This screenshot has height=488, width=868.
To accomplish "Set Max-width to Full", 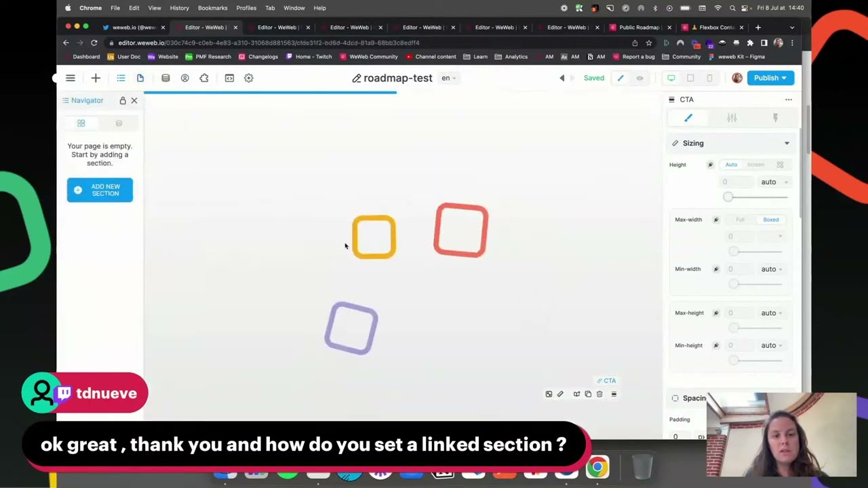I will click(740, 220).
